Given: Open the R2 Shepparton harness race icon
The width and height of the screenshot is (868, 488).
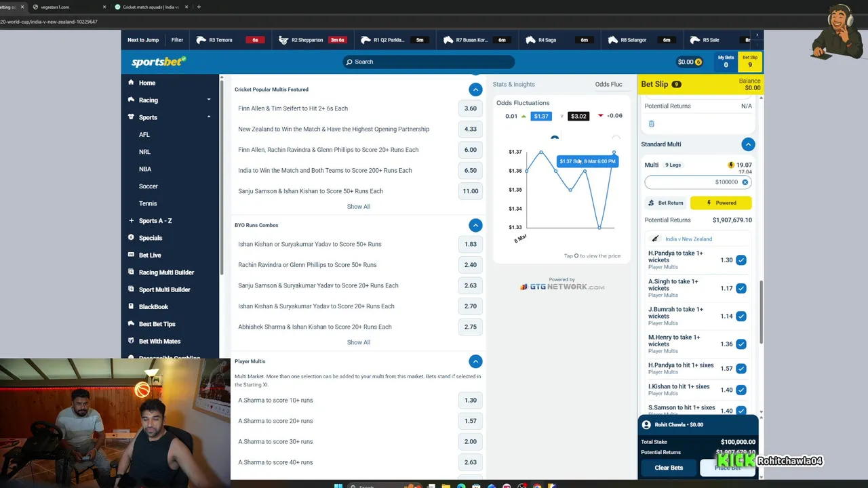Looking at the screenshot, I should click(x=283, y=40).
